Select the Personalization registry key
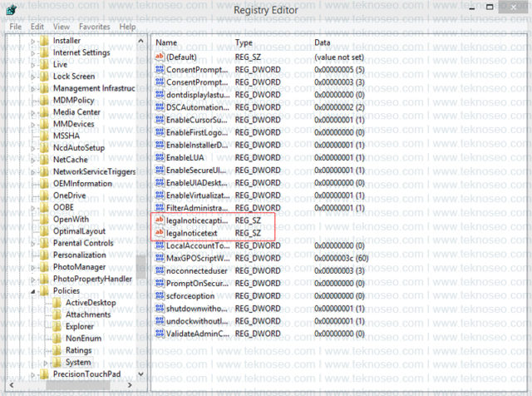 [x=80, y=255]
